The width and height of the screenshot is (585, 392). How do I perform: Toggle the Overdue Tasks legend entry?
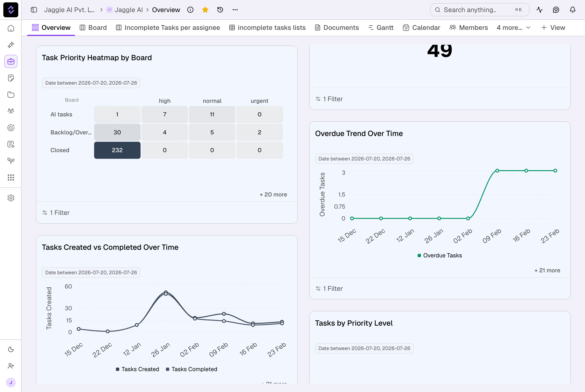coord(440,255)
